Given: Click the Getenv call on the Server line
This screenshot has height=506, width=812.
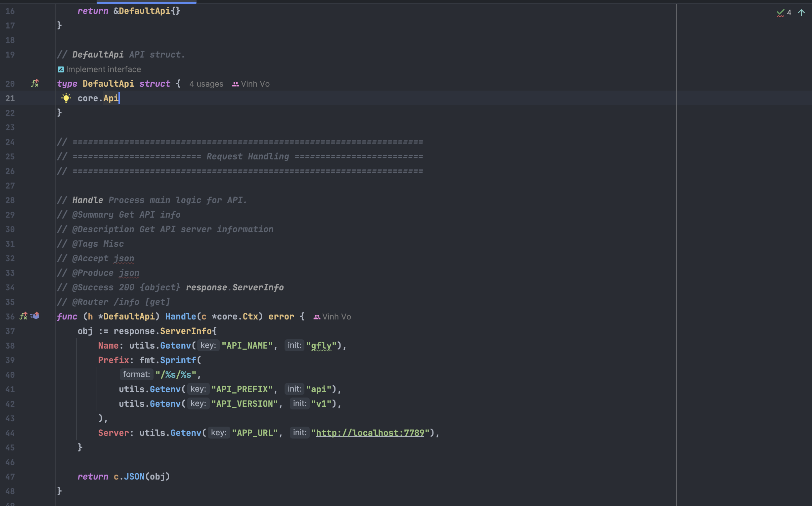Looking at the screenshot, I should 186,433.
